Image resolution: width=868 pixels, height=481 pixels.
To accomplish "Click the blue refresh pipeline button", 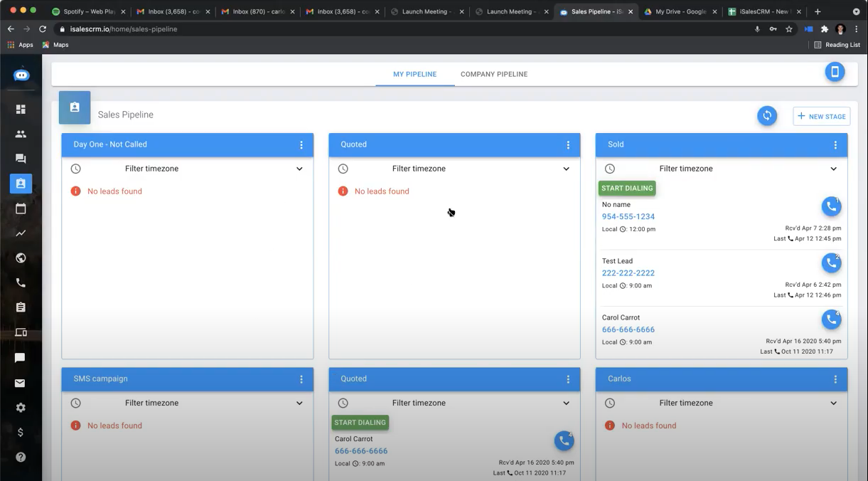I will tap(767, 115).
